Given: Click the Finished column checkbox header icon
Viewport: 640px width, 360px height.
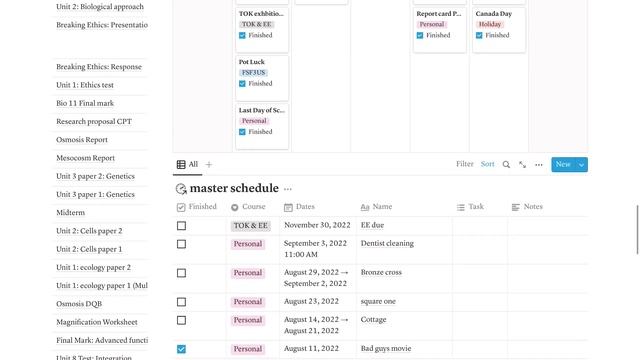Looking at the screenshot, I should pos(181,207).
